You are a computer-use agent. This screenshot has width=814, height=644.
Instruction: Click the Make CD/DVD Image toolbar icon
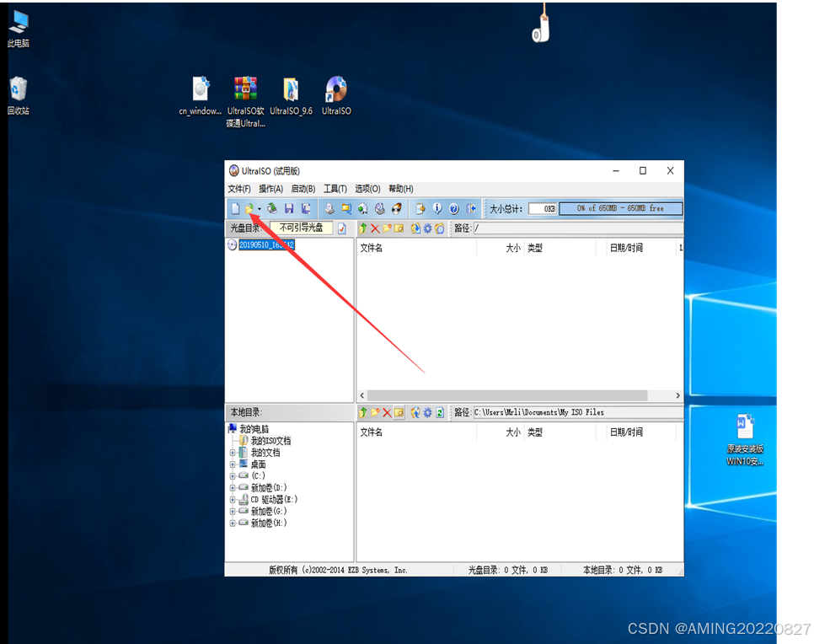point(329,209)
